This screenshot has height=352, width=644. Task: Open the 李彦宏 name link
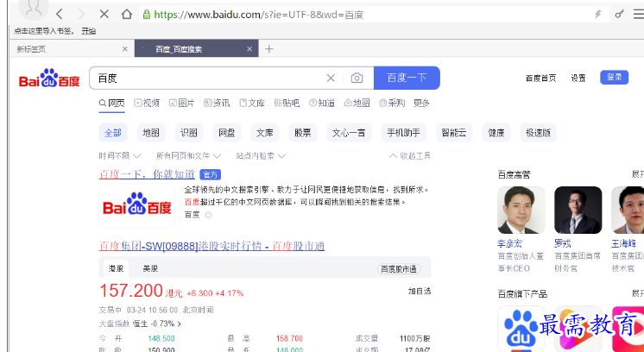pyautogui.click(x=509, y=243)
